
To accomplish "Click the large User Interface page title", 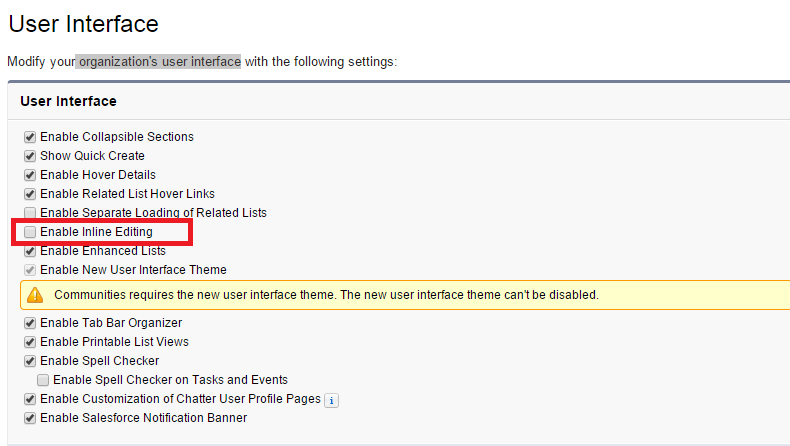I will coord(83,23).
